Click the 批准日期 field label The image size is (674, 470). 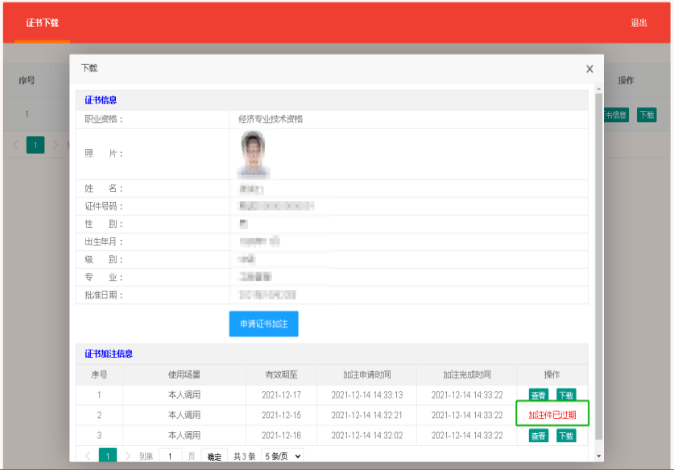(x=103, y=295)
